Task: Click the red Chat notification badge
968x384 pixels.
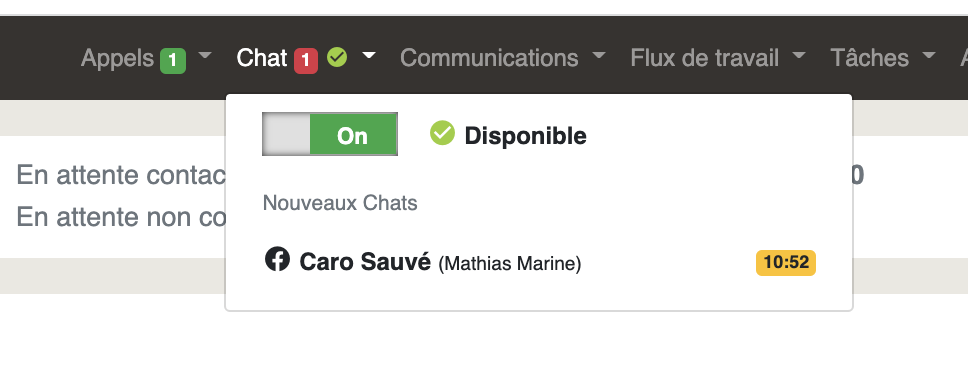Action: click(306, 61)
